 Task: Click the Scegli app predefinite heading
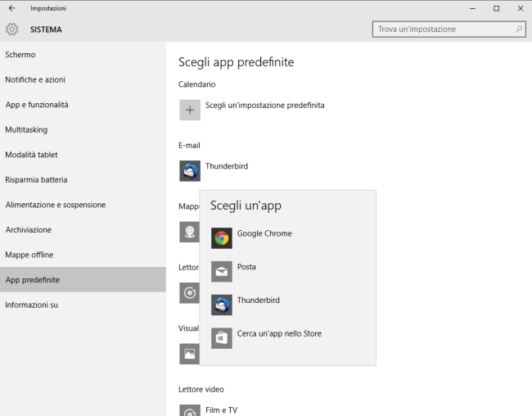pos(237,62)
